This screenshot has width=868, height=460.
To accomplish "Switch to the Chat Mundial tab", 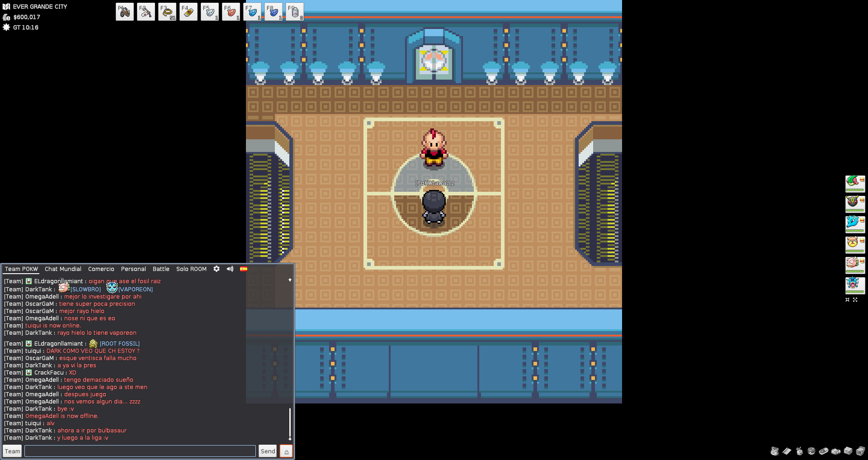I will [63, 269].
